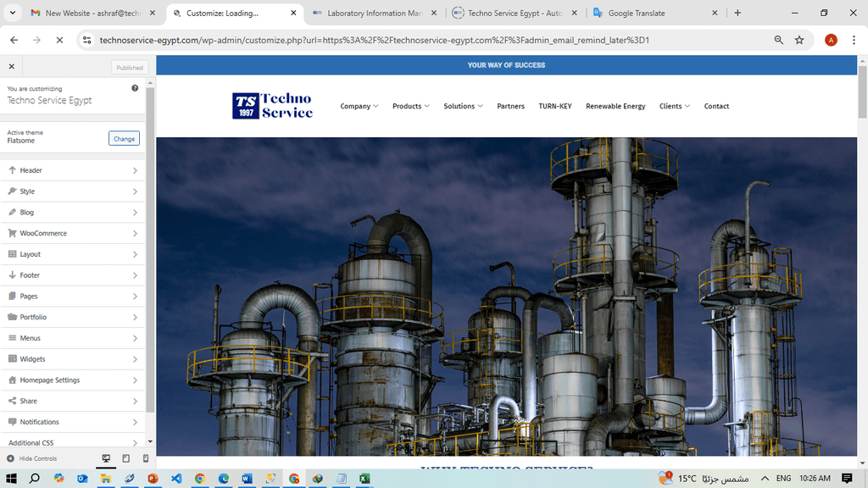Go to the TURN-KEY page
The width and height of the screenshot is (868, 488).
(x=555, y=106)
